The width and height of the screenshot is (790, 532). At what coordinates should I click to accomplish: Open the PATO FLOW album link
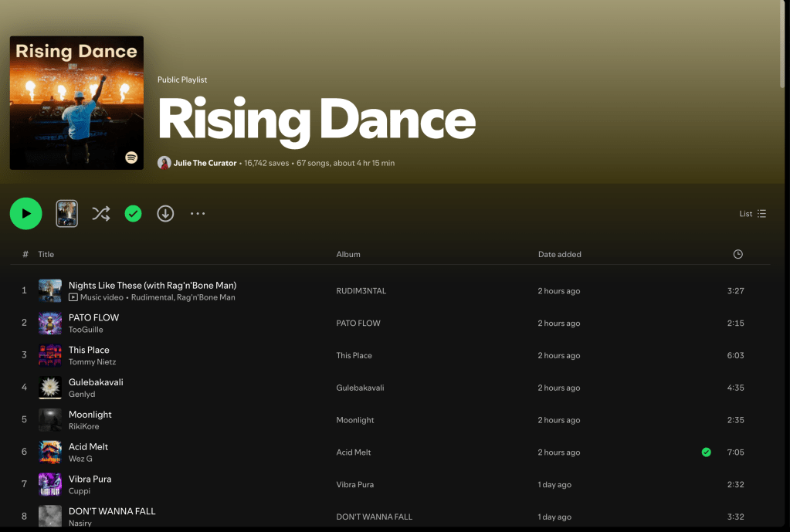click(x=358, y=324)
